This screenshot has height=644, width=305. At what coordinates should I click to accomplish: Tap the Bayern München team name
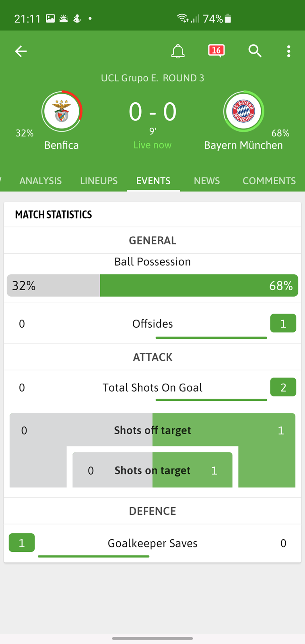[x=243, y=145]
